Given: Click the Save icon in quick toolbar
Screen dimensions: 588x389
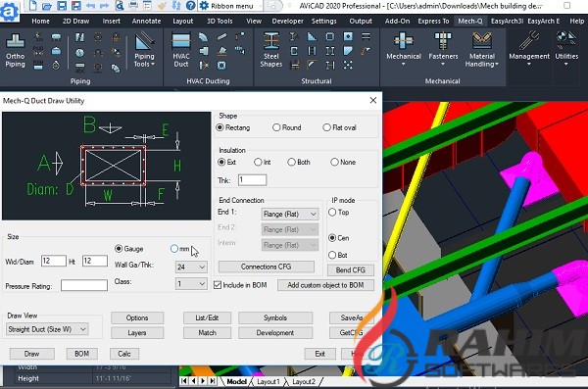Looking at the screenshot, I should click(x=62, y=6).
